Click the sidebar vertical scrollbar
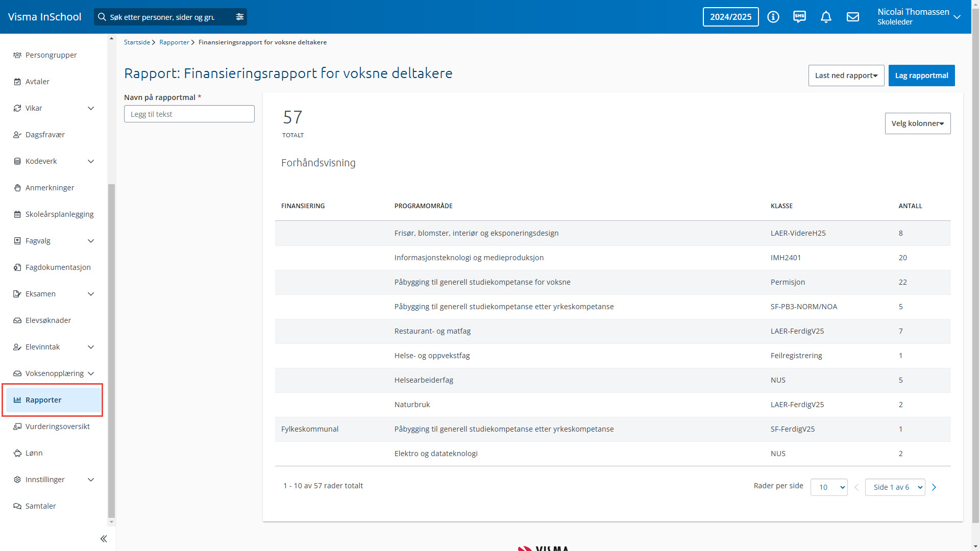The width and height of the screenshot is (980, 551). click(111, 351)
